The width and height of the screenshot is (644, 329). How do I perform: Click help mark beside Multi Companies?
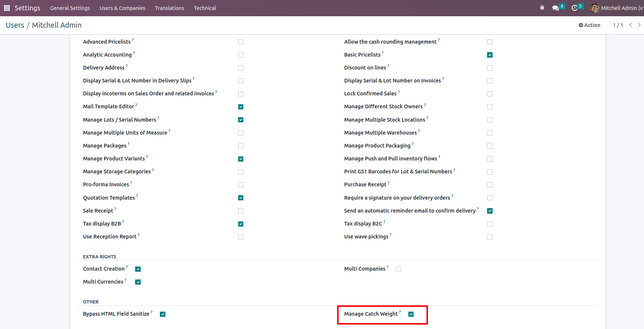click(x=387, y=267)
